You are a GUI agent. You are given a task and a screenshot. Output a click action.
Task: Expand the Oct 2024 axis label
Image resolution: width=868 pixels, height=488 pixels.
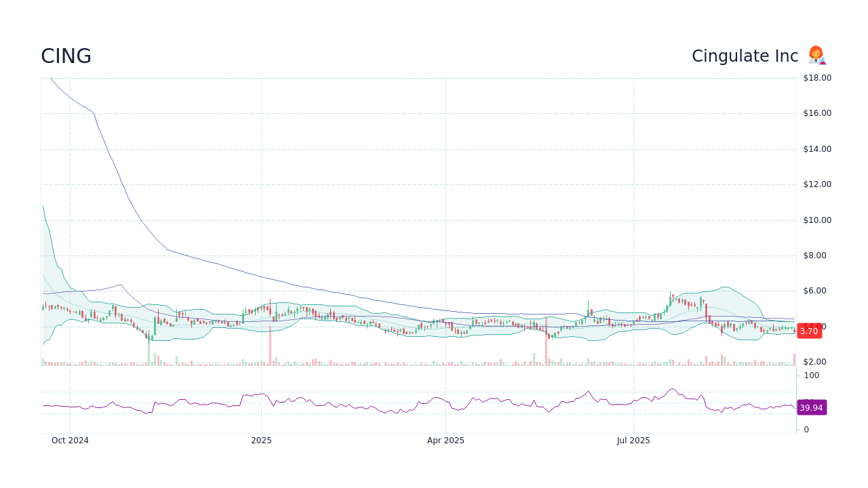coord(70,440)
